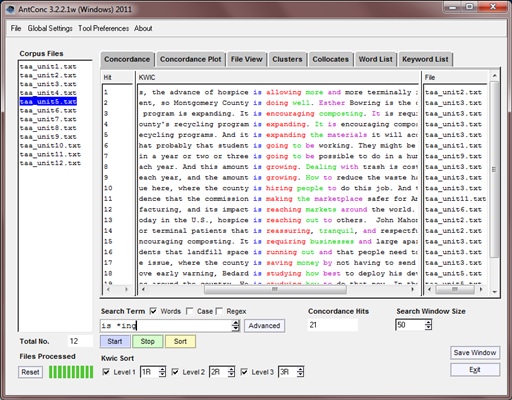Screen dimensions: 512x400
Task: Click the File column header
Action: (455, 77)
